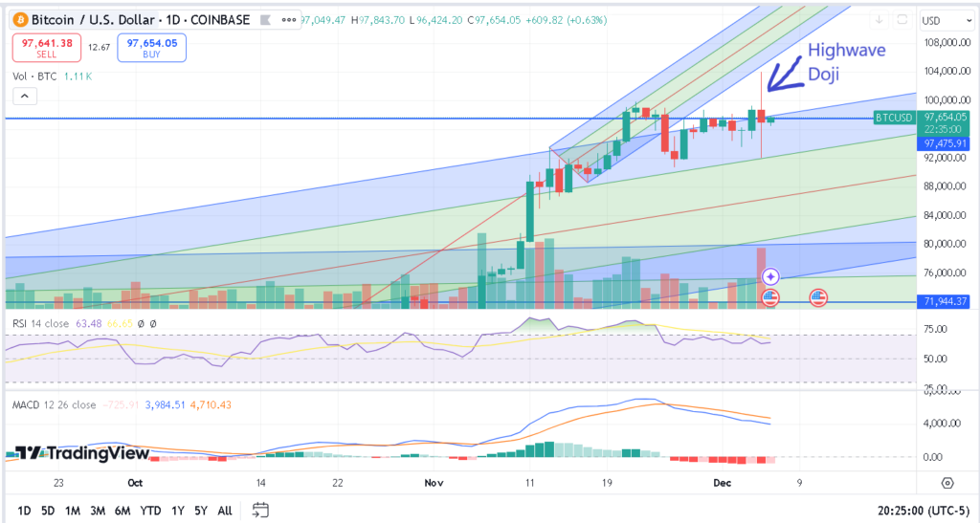Screen dimensions: 980x523
Task: Open the US flag event directly under purple star
Action: (770, 297)
